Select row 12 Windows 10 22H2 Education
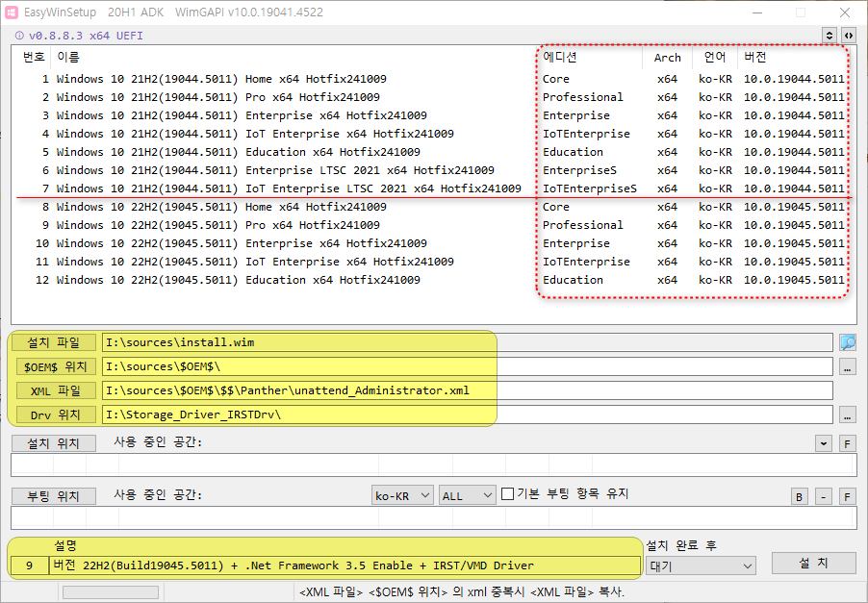This screenshot has width=868, height=603. click(432, 279)
